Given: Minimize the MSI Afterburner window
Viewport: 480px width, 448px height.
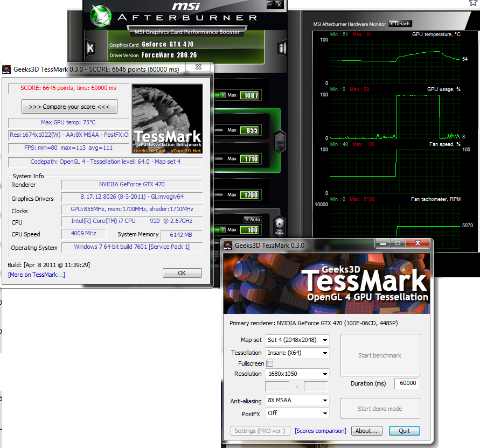Looking at the screenshot, I should click(x=270, y=5).
